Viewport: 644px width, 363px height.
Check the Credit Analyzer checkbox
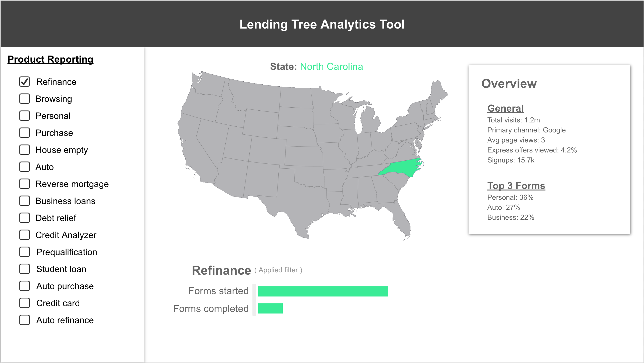point(25,235)
